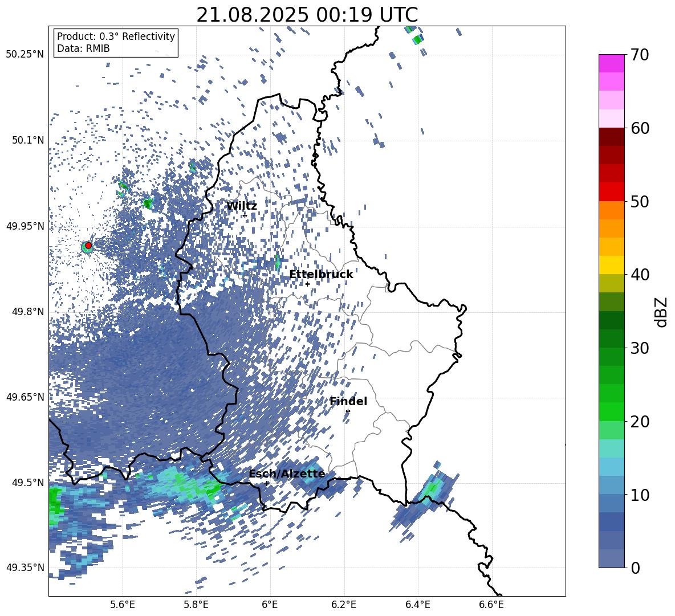Click the Esch/Alzette cross marker
The width and height of the screenshot is (675, 616).
266,483
